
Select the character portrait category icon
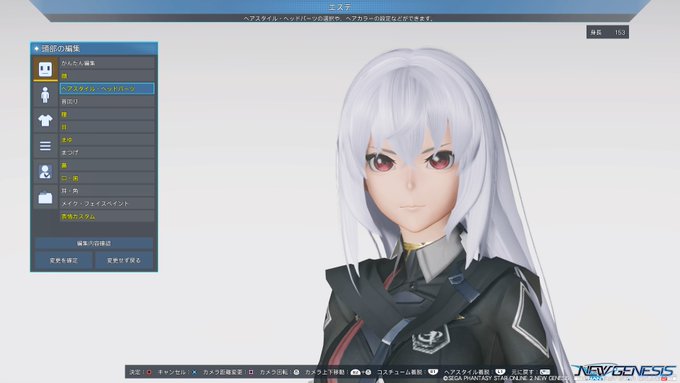[x=46, y=172]
